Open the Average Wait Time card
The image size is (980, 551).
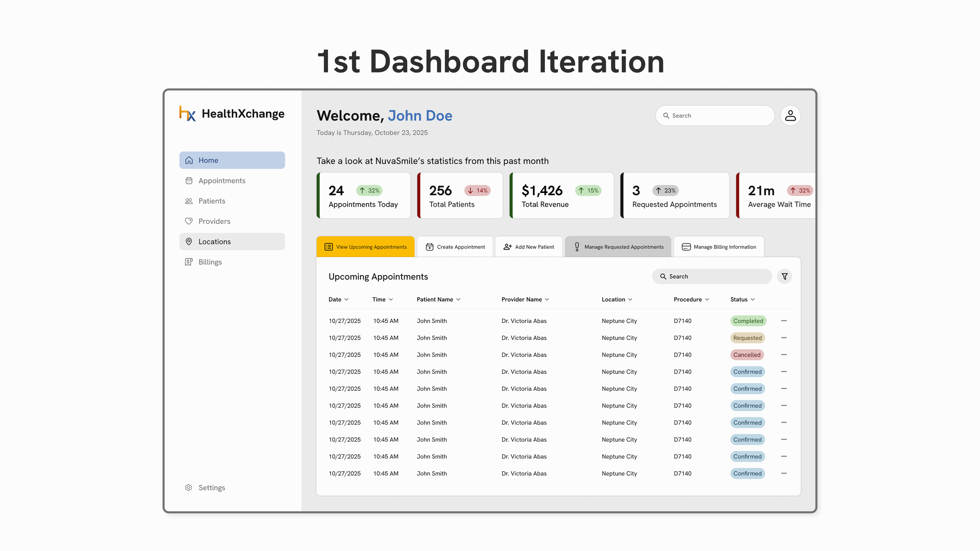pos(776,195)
